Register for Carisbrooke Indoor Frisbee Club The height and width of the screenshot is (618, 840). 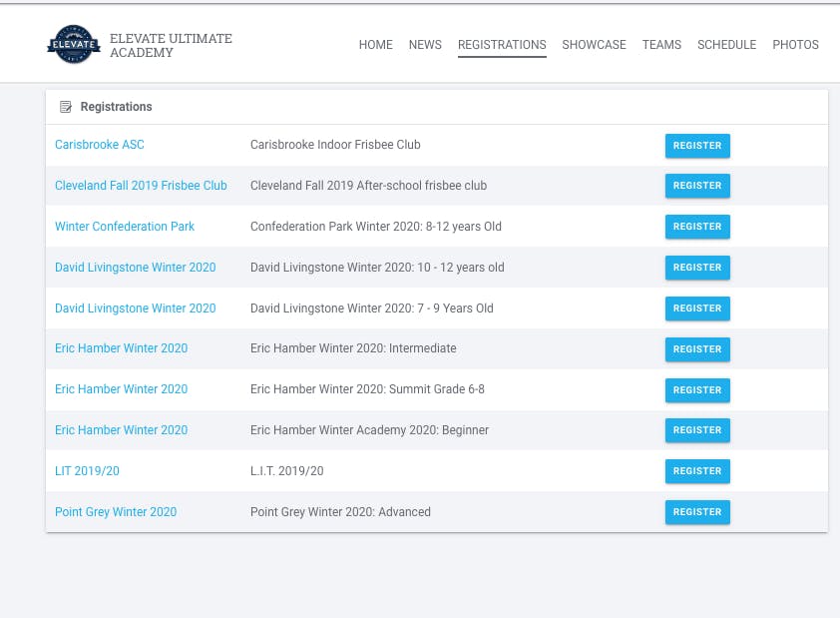coord(697,146)
